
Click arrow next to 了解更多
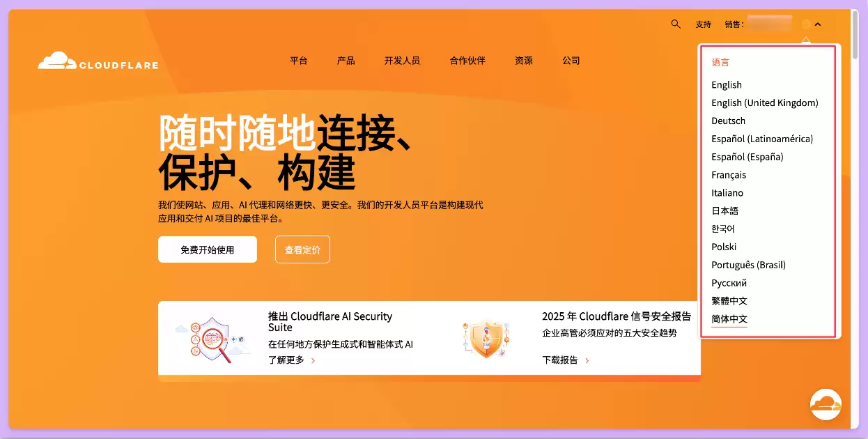313,361
